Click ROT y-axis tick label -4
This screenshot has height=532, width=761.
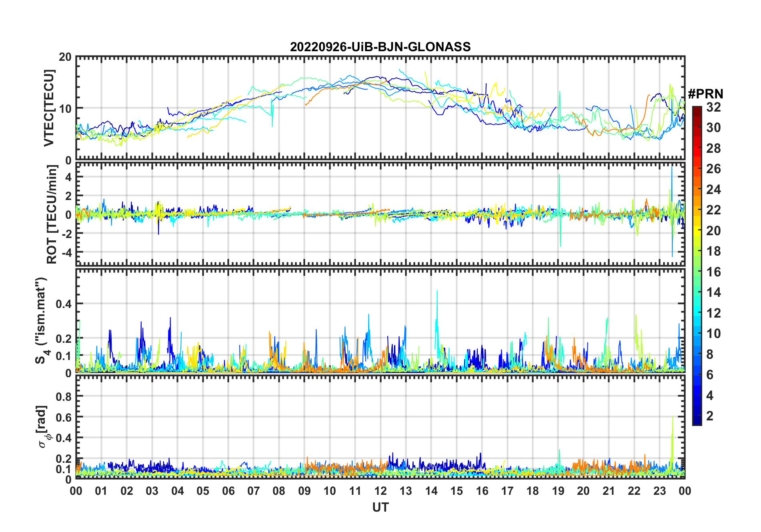pos(66,252)
